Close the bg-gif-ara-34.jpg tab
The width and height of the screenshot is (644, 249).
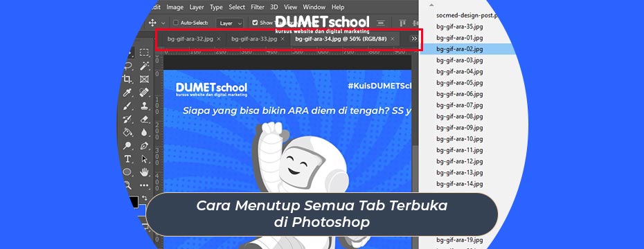[393, 39]
